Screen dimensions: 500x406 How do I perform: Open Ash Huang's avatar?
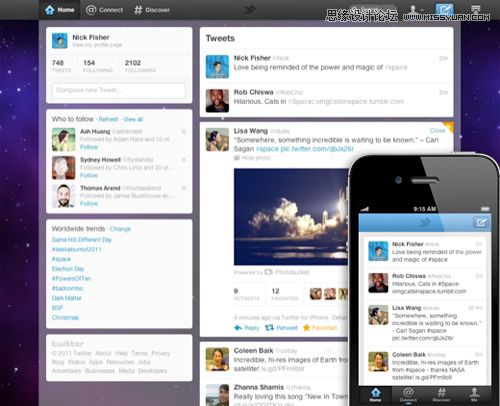tap(63, 140)
